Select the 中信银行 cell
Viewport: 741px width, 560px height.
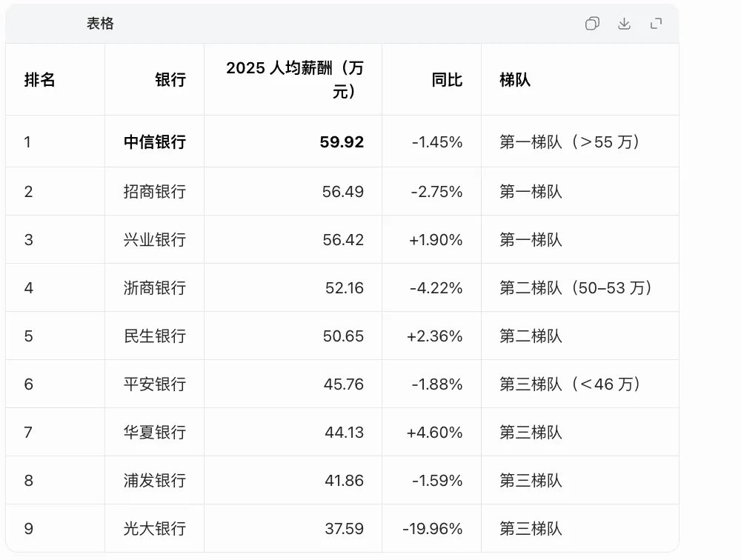click(155, 141)
